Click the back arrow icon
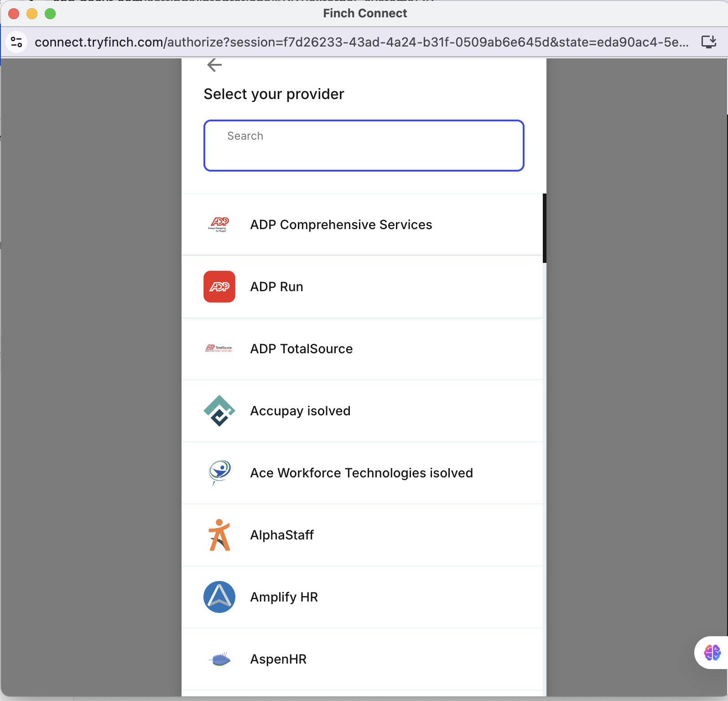This screenshot has height=701, width=728. coord(214,65)
